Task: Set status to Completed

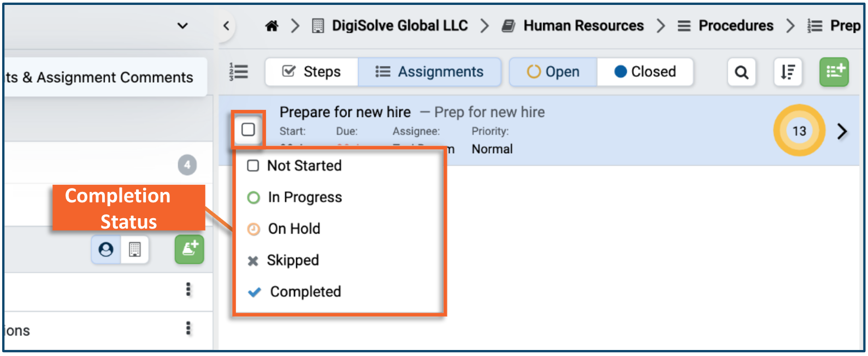Action: [x=305, y=292]
